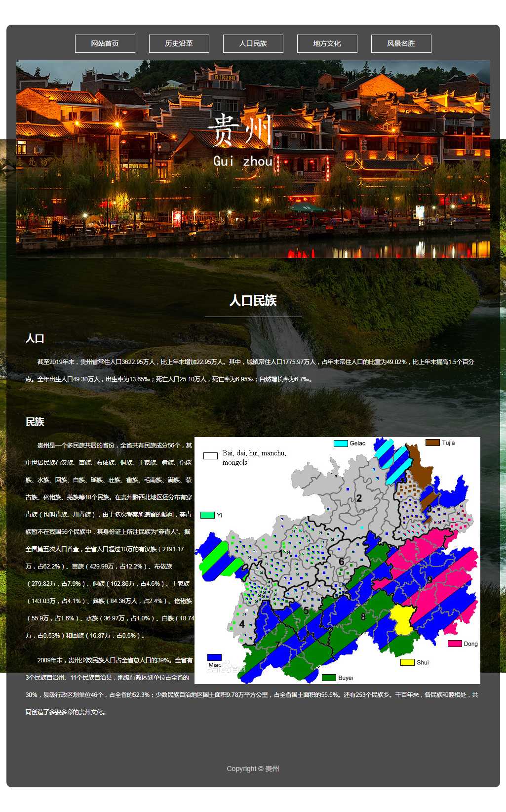This screenshot has height=812, width=506.
Task: Click region number 2 on the map
Action: tap(359, 498)
